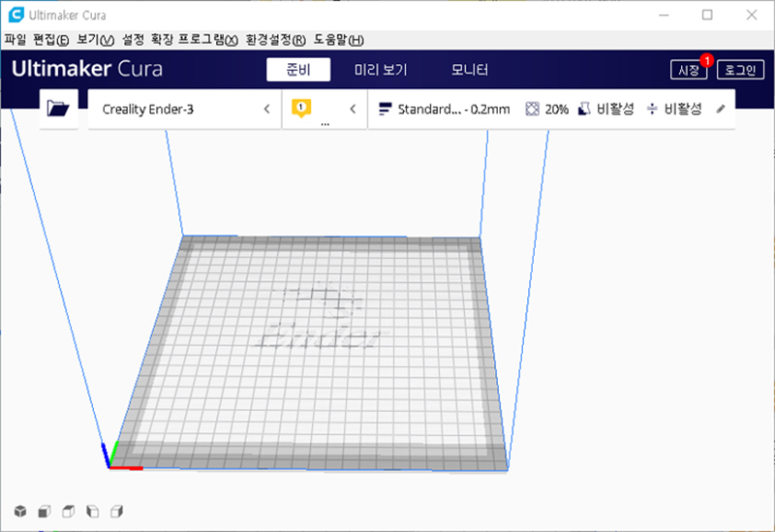Switch to the 준비 stage tab
775x532 pixels.
(x=298, y=69)
